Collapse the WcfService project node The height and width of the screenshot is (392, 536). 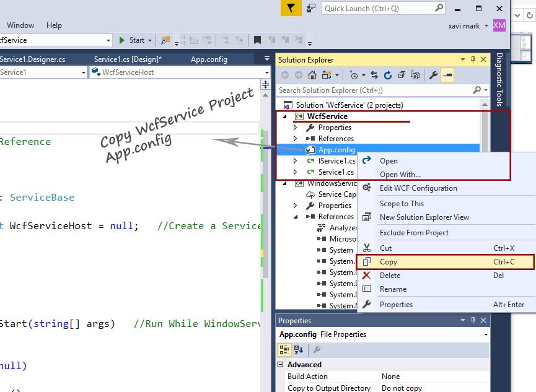285,116
